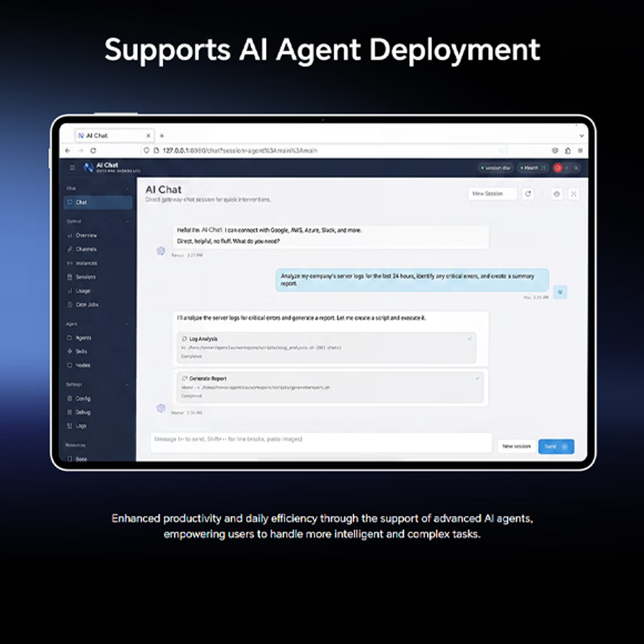
Task: Open a new browser tab with plus
Action: [162, 135]
